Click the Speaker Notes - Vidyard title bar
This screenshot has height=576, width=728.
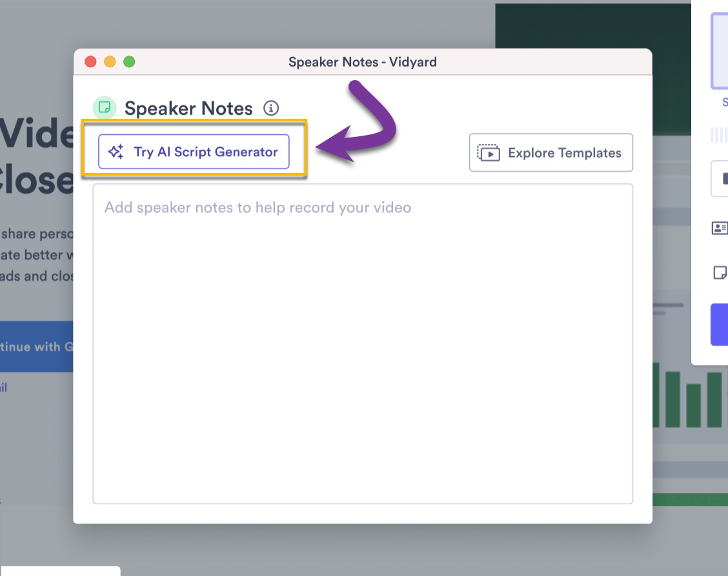click(x=362, y=62)
